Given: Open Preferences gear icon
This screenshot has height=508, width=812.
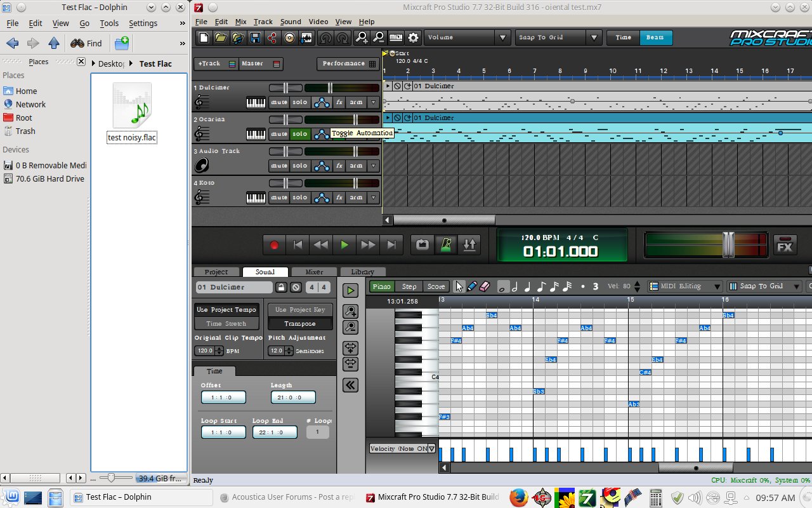Looking at the screenshot, I should (413, 37).
